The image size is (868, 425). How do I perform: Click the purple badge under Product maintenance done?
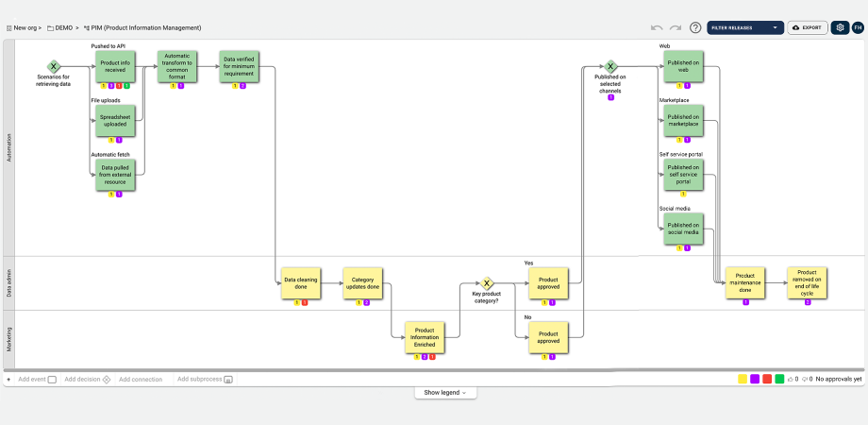[745, 302]
